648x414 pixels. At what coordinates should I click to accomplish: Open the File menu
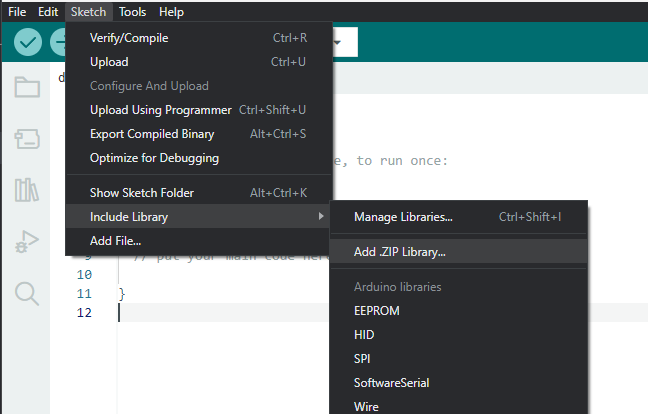pyautogui.click(x=17, y=12)
